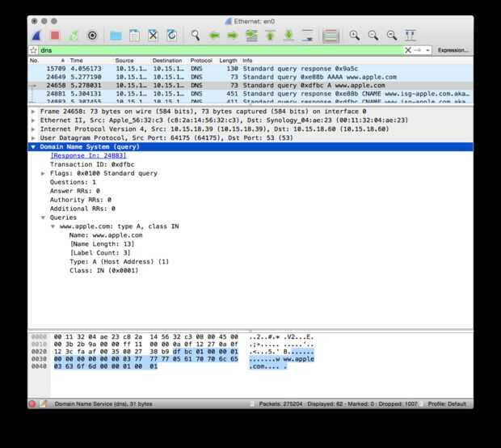Viewport: 501px width, 448px height.
Task: Open the Expression... dialog
Action: tap(453, 50)
